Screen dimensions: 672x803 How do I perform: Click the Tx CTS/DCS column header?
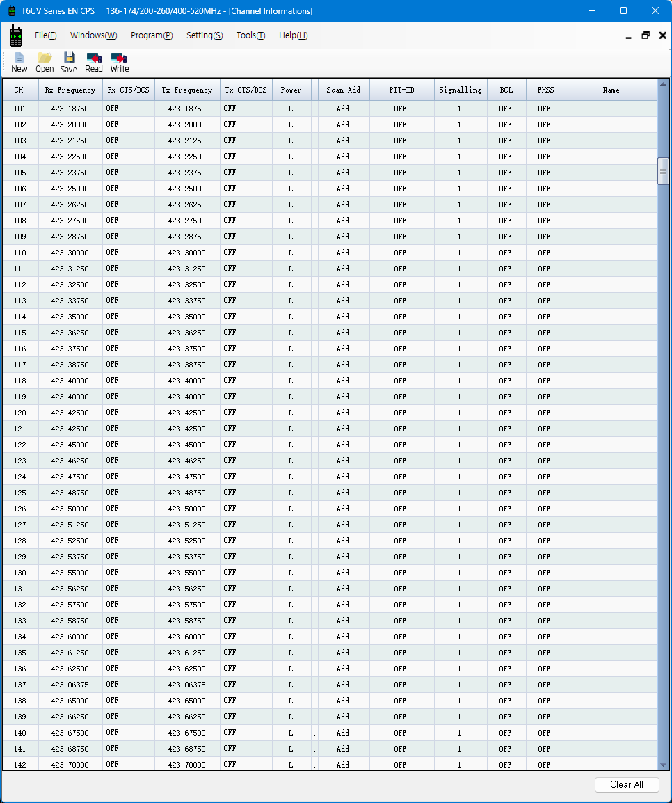[x=246, y=90]
